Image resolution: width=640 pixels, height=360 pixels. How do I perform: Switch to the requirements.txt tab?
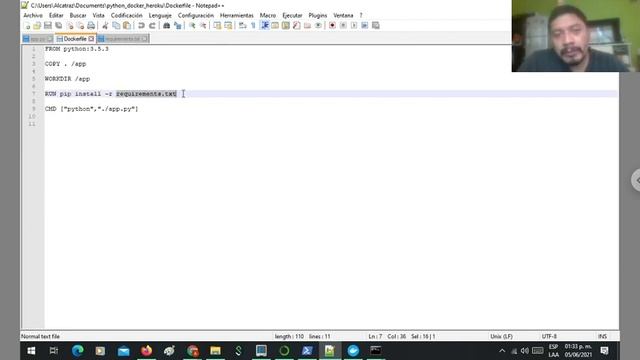122,39
